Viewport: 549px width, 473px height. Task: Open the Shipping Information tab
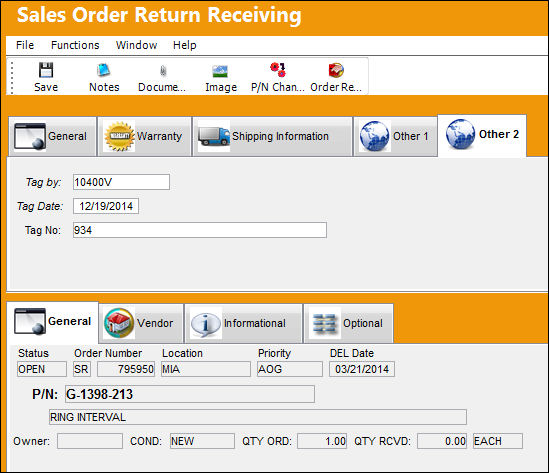click(272, 136)
